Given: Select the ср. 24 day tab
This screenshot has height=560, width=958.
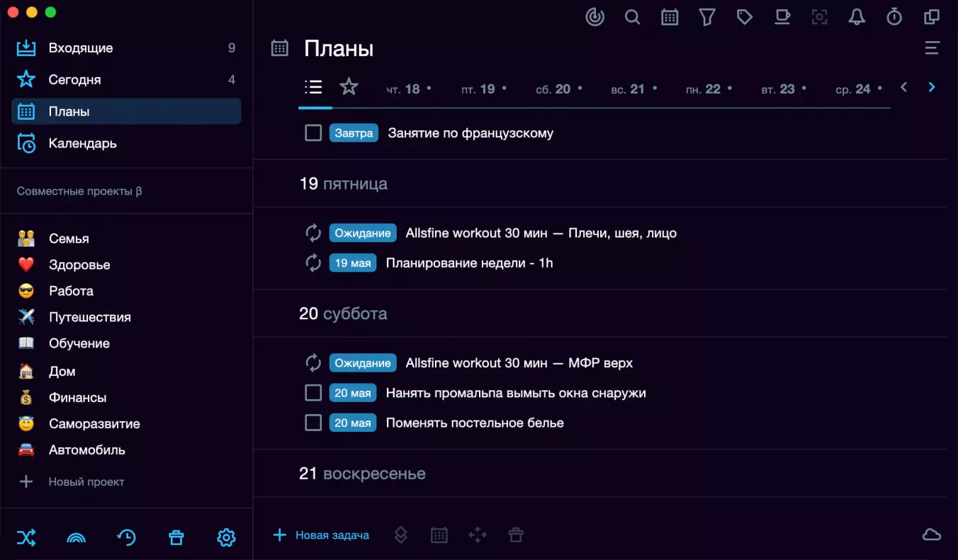Looking at the screenshot, I should tap(860, 89).
